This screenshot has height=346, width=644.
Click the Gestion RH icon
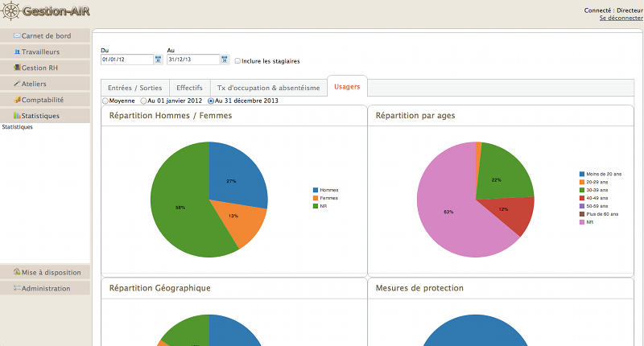17,68
